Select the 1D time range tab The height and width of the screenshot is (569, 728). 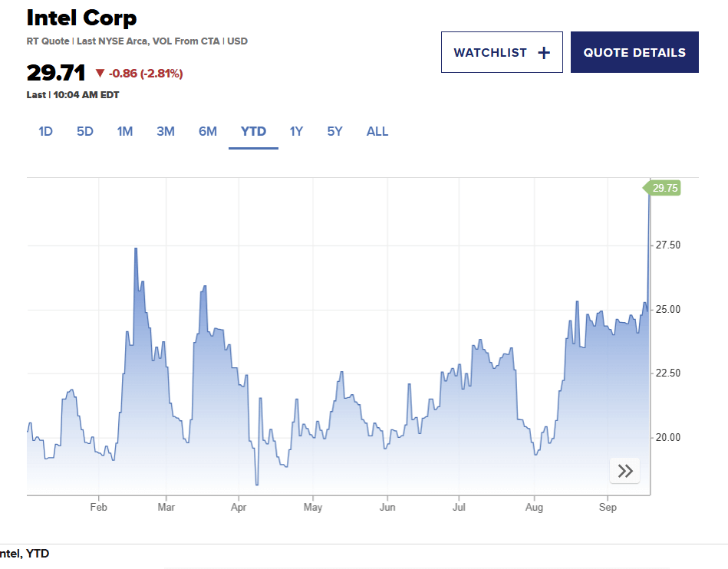point(45,131)
